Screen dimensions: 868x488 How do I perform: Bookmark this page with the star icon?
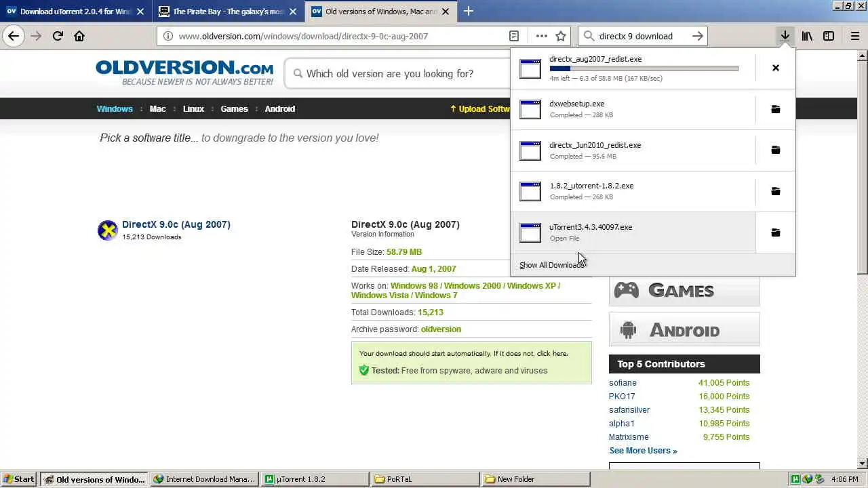[561, 36]
